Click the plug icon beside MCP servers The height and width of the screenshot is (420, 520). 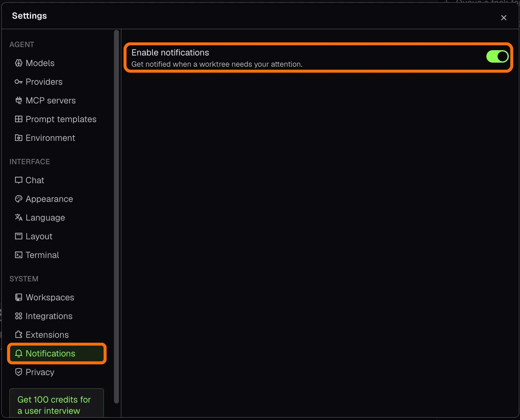click(19, 100)
